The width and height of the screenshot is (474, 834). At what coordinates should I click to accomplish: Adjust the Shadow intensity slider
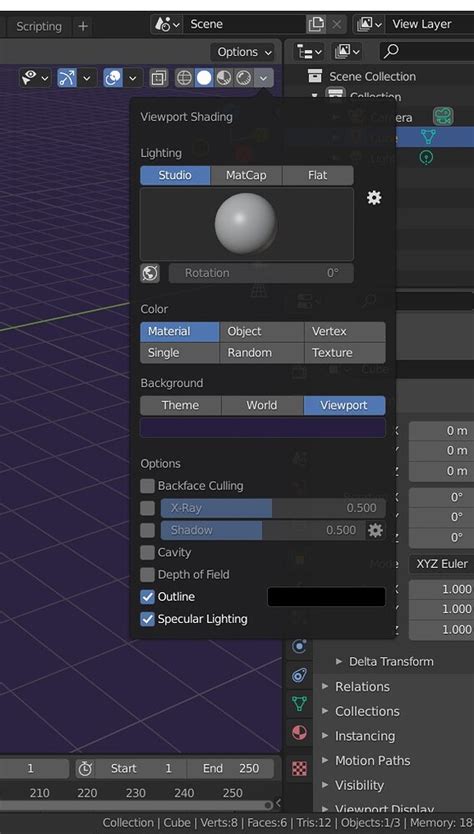[x=263, y=530]
